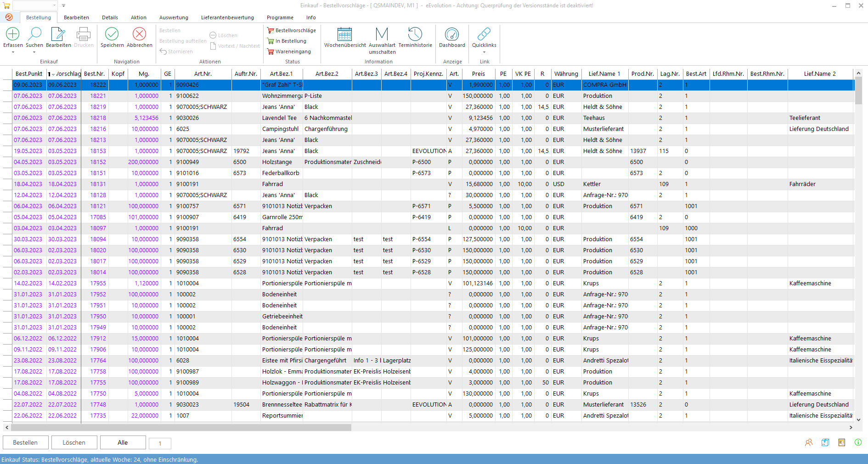Screen dimensions: 868x464
Task: Open the Wochenübersicht calendar view
Action: coord(345,34)
